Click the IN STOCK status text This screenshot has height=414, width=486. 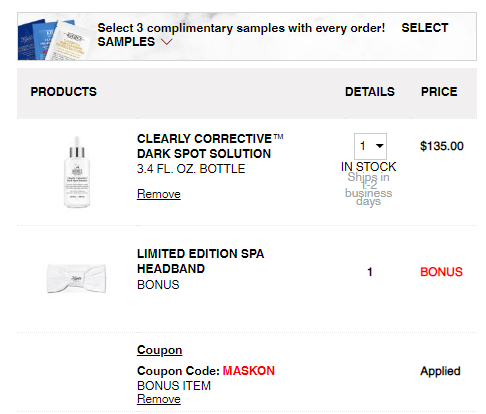pos(368,167)
